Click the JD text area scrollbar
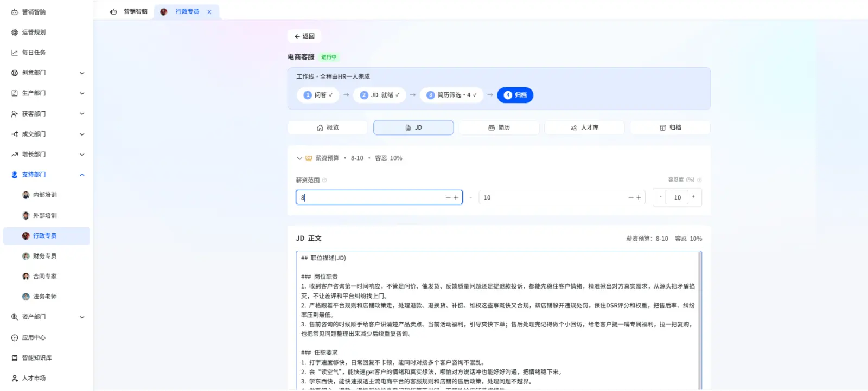This screenshot has height=391, width=868. [x=700, y=320]
